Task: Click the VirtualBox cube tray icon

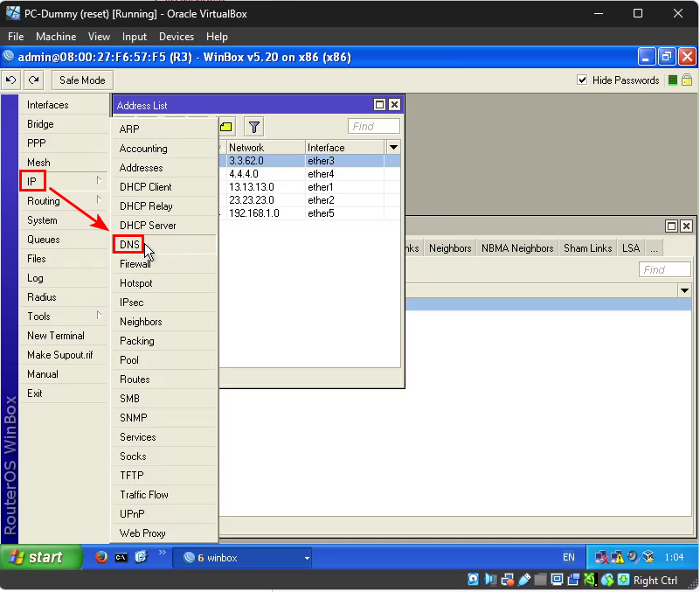Action: [x=648, y=557]
